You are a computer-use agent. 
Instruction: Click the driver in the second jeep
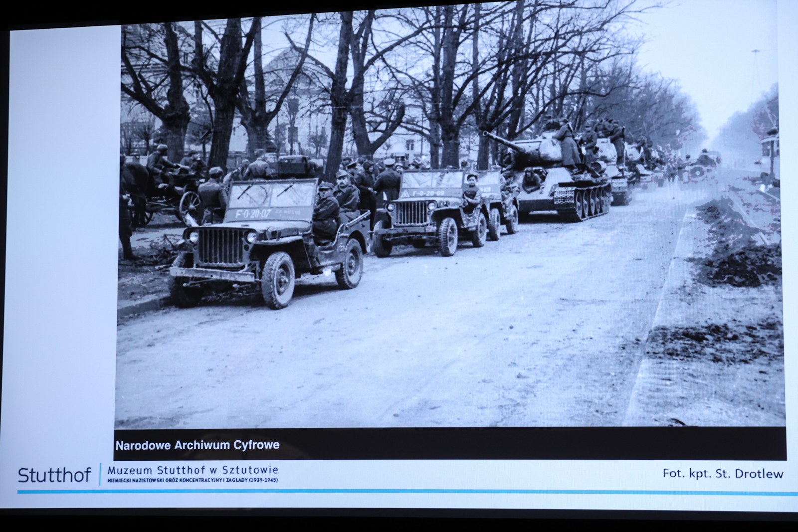pos(471,191)
